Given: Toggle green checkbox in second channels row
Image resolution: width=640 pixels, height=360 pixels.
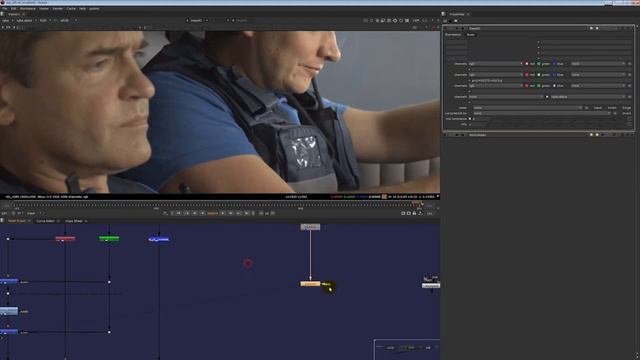Looking at the screenshot, I should coord(539,75).
